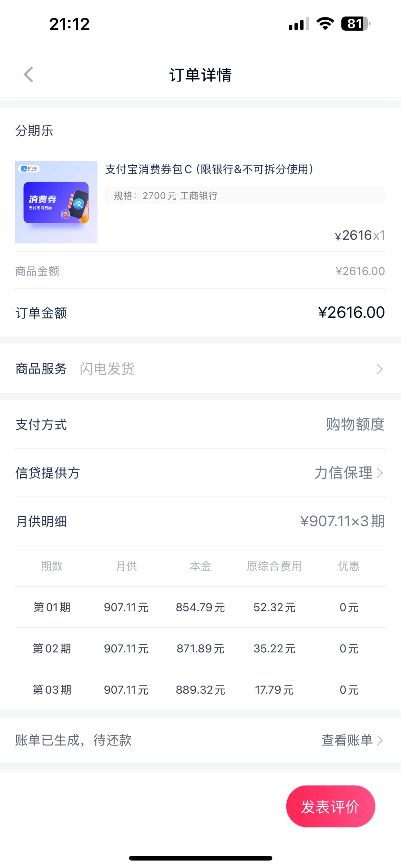Tap the 规格 2700元 工商银行 tag

click(245, 195)
